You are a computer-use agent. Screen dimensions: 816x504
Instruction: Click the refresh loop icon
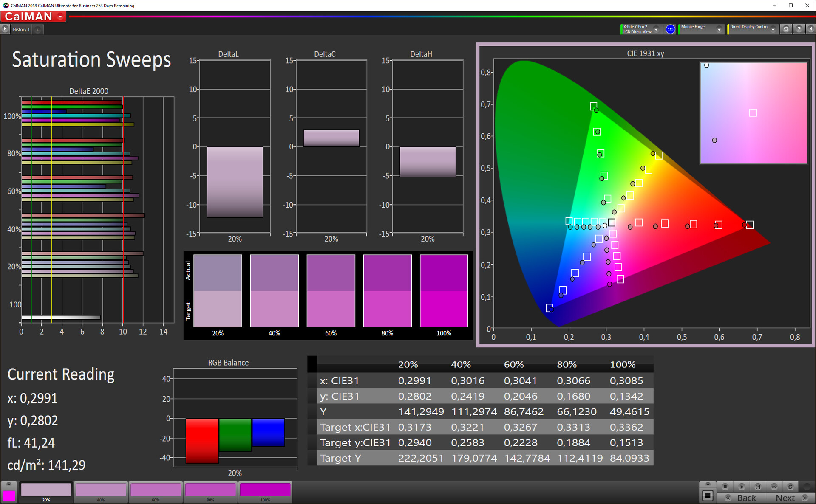point(790,487)
